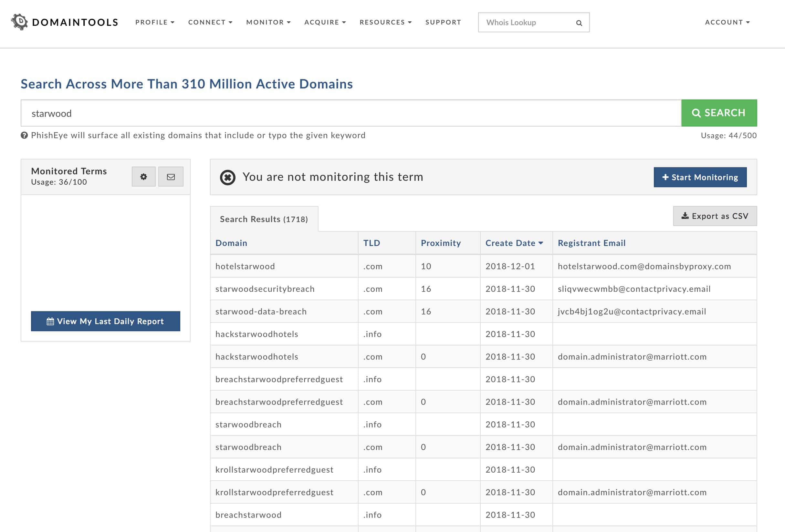Go to the Support page
This screenshot has width=785, height=532.
pos(443,22)
